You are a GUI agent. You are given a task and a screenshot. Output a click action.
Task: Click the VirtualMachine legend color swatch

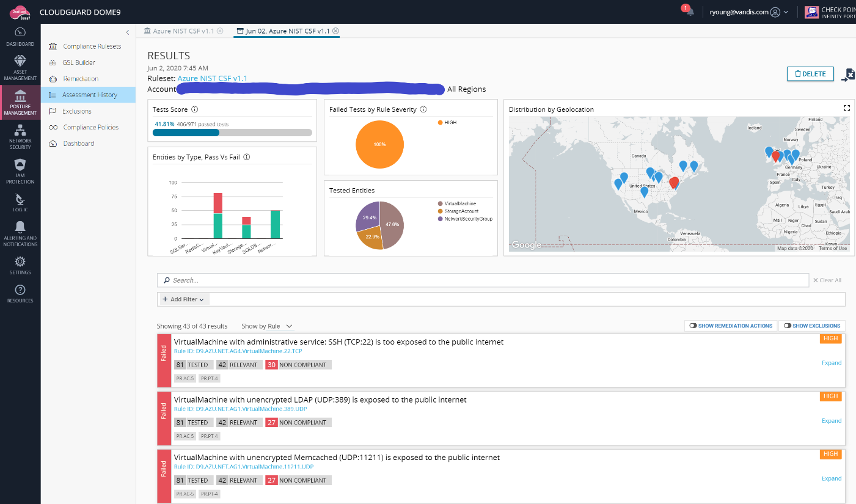(x=440, y=203)
